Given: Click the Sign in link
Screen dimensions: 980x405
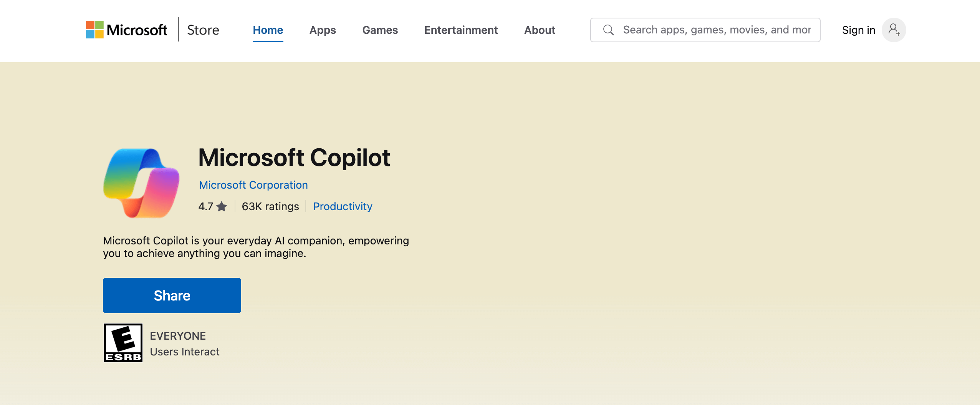Looking at the screenshot, I should pyautogui.click(x=858, y=30).
